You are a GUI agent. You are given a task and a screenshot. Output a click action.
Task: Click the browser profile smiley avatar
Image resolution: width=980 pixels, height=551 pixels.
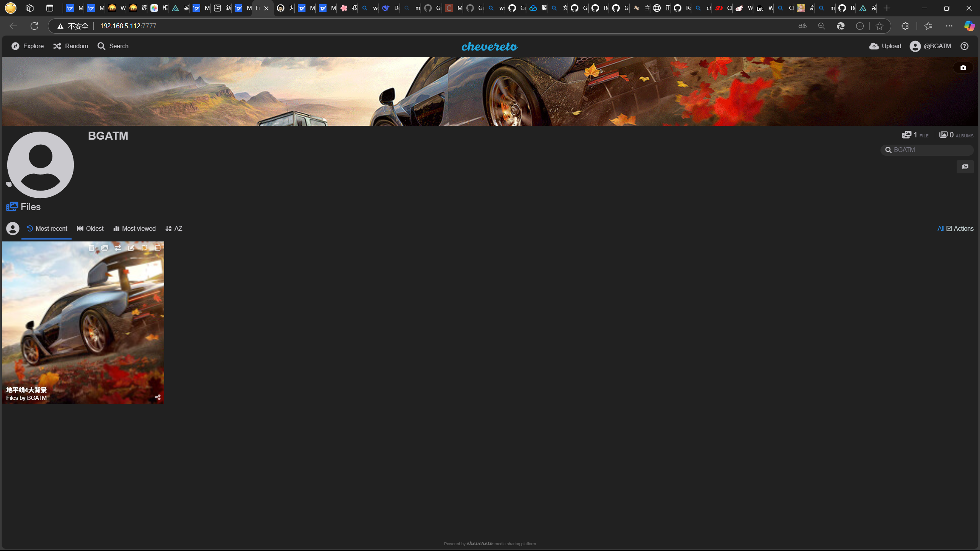coord(11,8)
